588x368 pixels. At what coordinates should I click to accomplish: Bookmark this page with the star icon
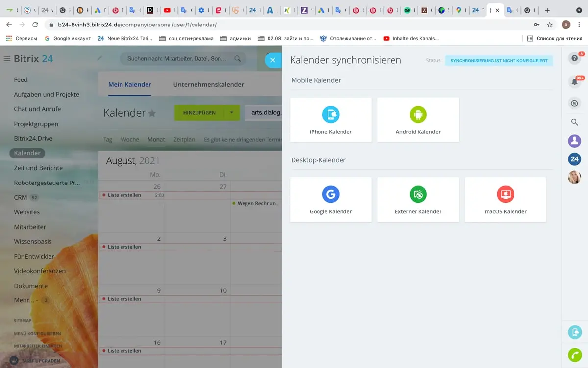(550, 25)
